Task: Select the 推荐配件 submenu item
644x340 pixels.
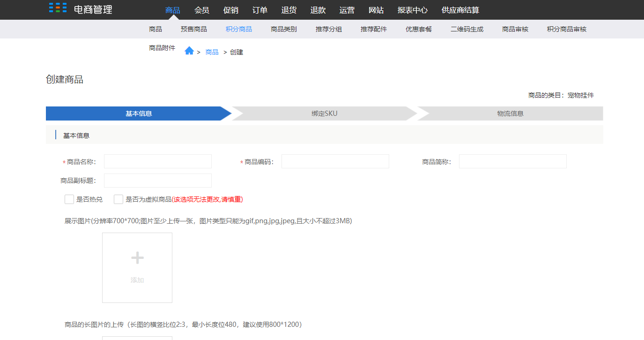Action: (374, 29)
